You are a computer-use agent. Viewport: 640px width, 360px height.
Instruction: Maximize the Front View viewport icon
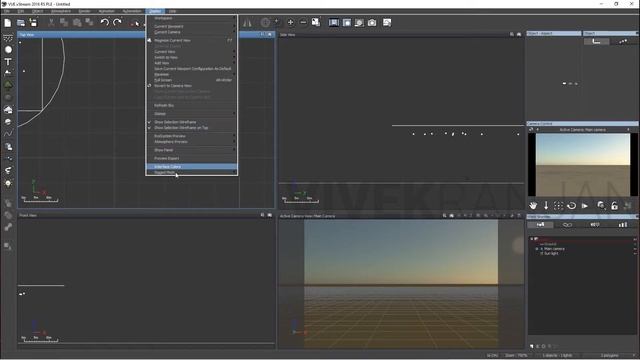point(270,215)
